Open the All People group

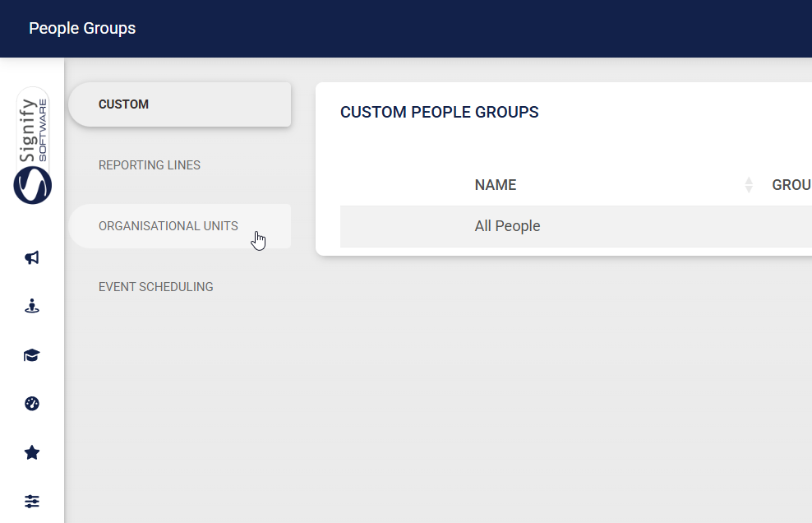(x=507, y=225)
